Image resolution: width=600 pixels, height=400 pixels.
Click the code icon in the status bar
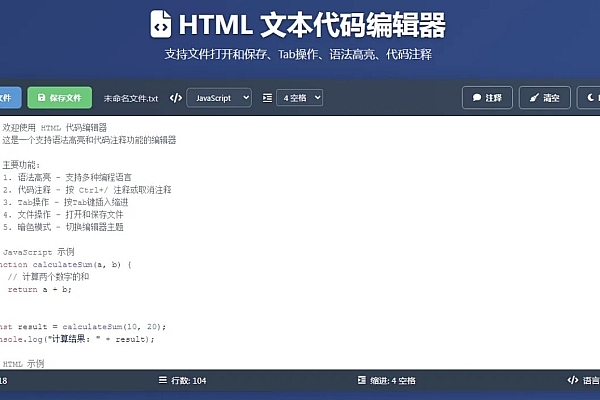pyautogui.click(x=572, y=380)
